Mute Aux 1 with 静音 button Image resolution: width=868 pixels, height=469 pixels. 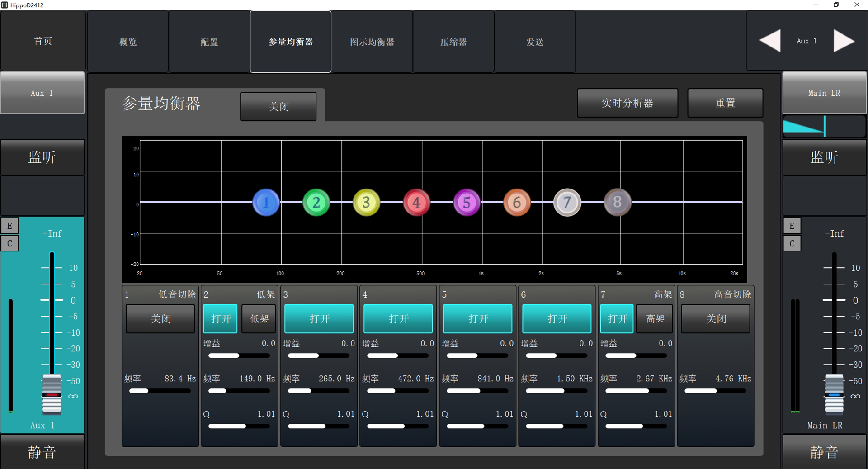[x=42, y=452]
